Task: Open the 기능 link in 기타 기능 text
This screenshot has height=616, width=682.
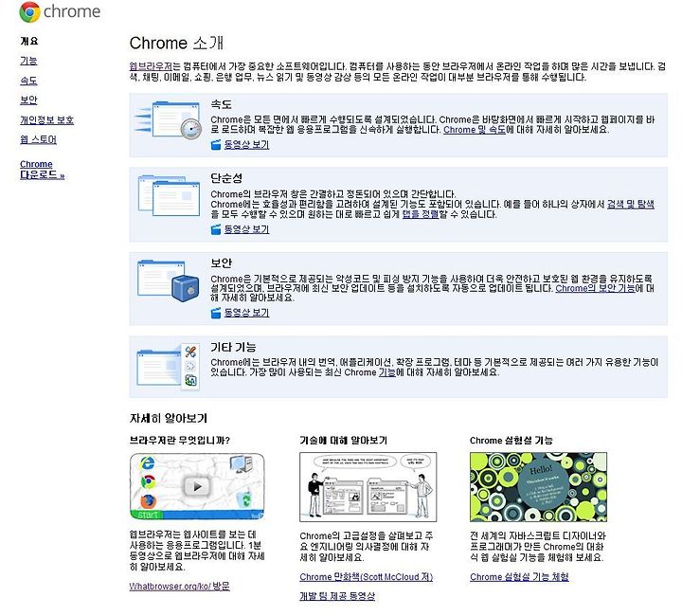Action: point(387,372)
